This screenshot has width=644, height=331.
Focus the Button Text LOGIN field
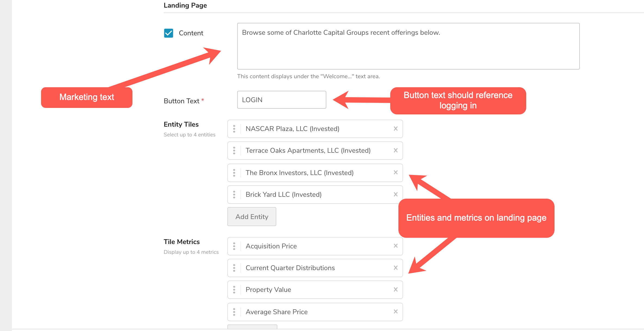click(x=281, y=100)
